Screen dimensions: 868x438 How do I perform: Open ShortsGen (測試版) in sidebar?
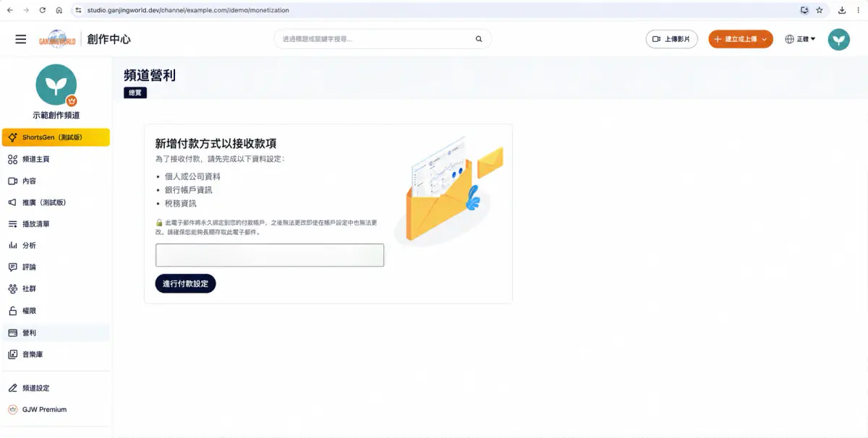[56, 137]
